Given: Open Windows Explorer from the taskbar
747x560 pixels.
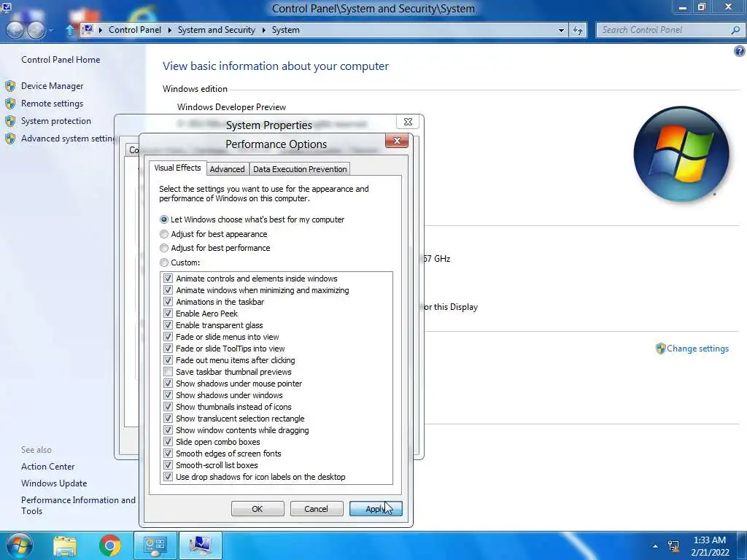Looking at the screenshot, I should click(x=65, y=545).
